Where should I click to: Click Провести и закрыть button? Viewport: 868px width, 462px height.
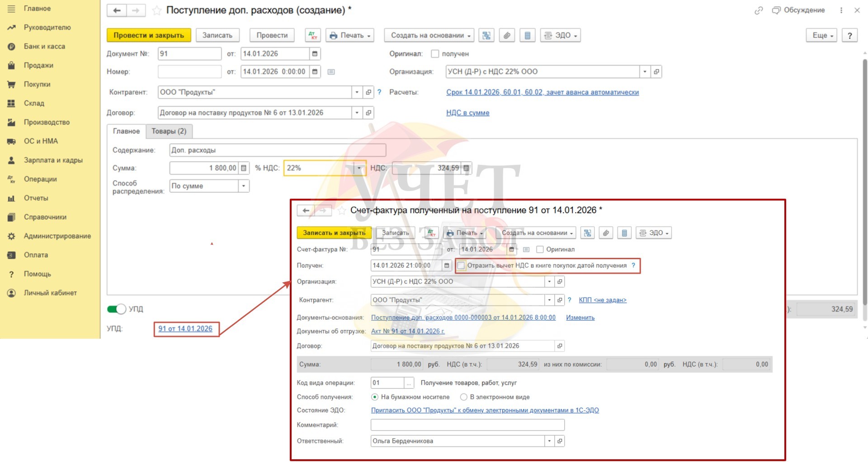coord(149,35)
